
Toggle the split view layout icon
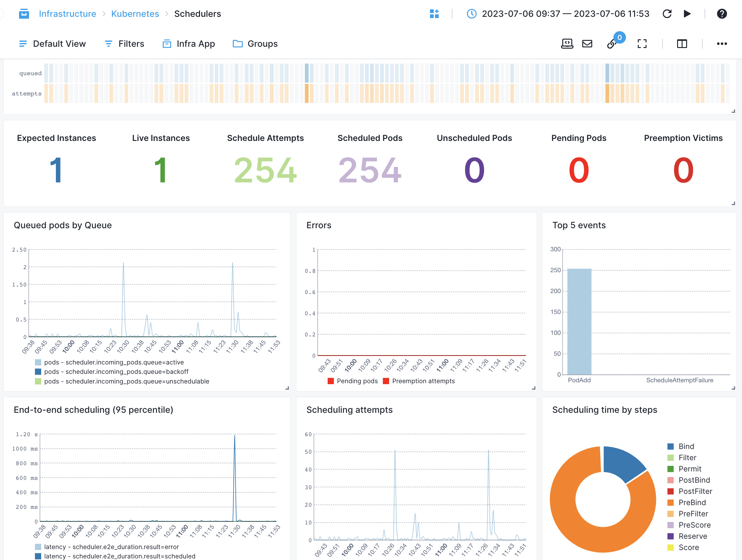pyautogui.click(x=682, y=44)
